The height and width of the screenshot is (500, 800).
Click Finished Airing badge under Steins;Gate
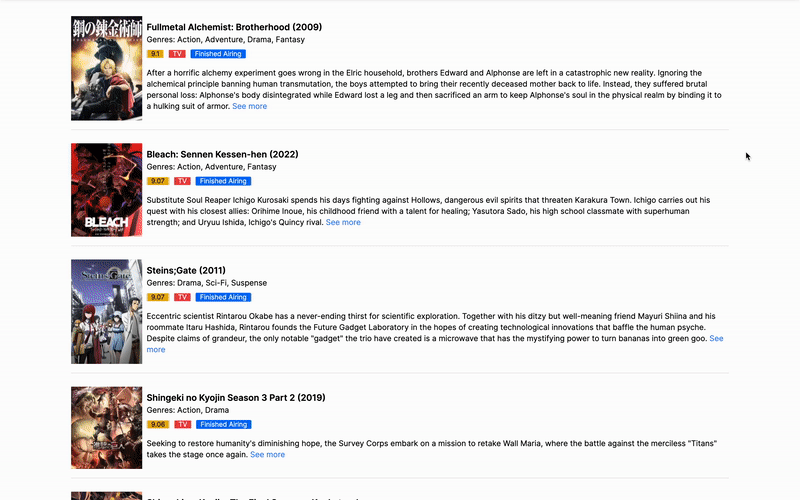(223, 297)
